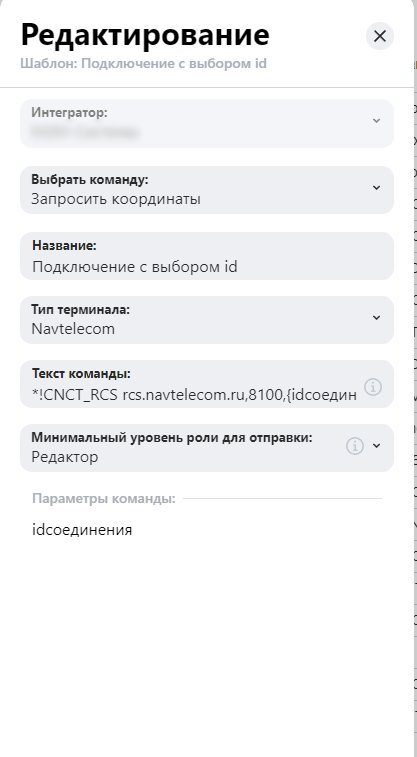Open info icon beside Минимальный уровень роли
Image resolution: width=417 pixels, height=757 pixels.
[355, 447]
